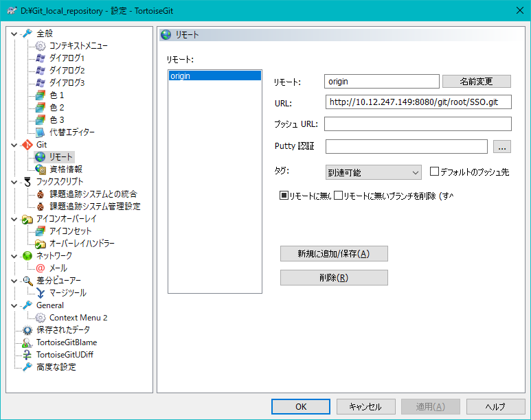
Task: Click the merge arrow icon for マージツール
Action: pyautogui.click(x=41, y=293)
